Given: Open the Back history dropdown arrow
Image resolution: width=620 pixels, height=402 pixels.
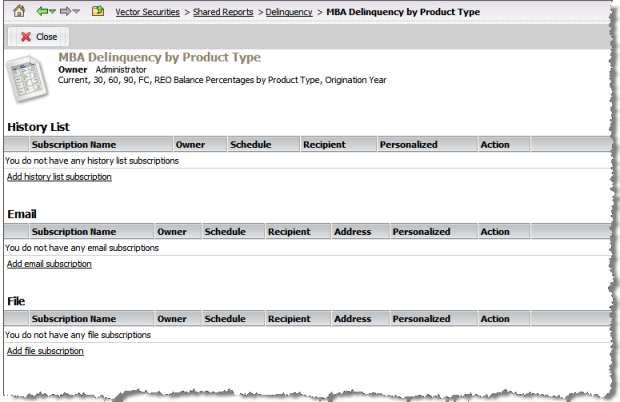Looking at the screenshot, I should (x=52, y=12).
